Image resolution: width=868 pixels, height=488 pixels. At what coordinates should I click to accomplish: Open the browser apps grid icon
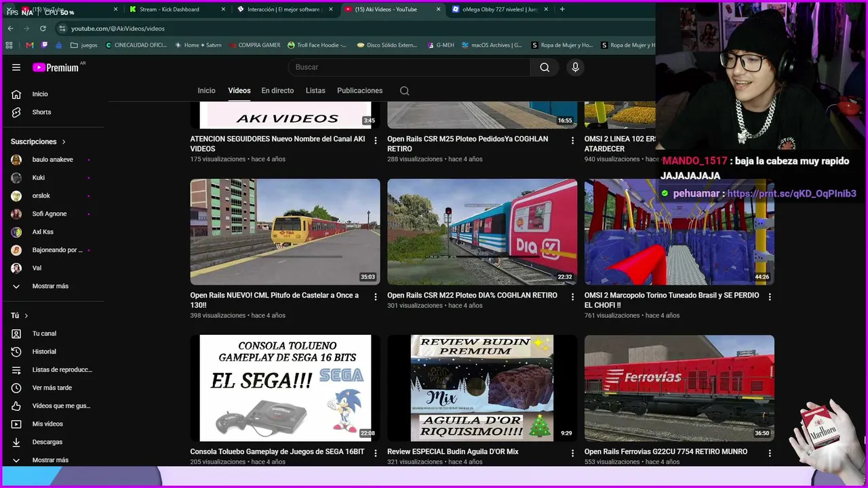tap(9, 45)
